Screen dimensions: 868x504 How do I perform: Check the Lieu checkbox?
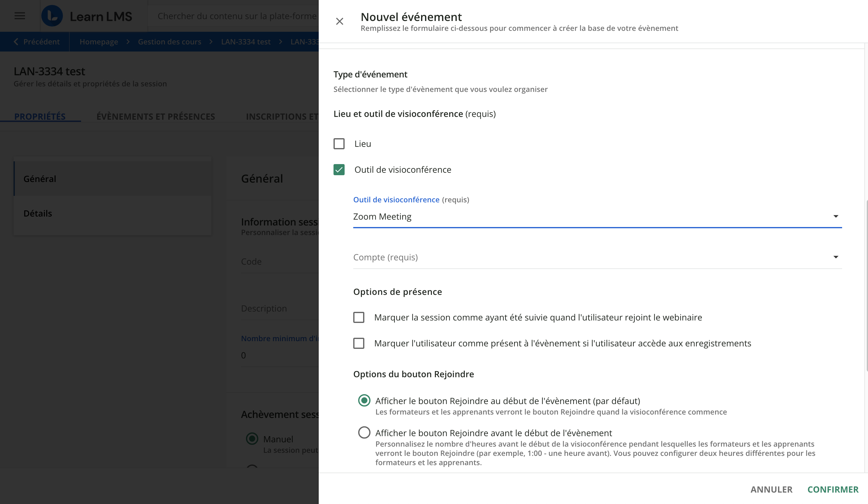point(339,144)
